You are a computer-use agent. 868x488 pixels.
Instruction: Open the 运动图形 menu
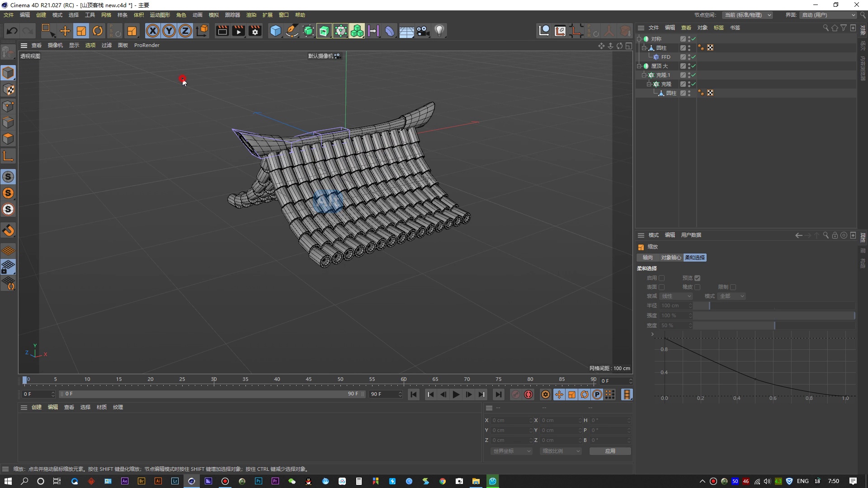tap(160, 15)
